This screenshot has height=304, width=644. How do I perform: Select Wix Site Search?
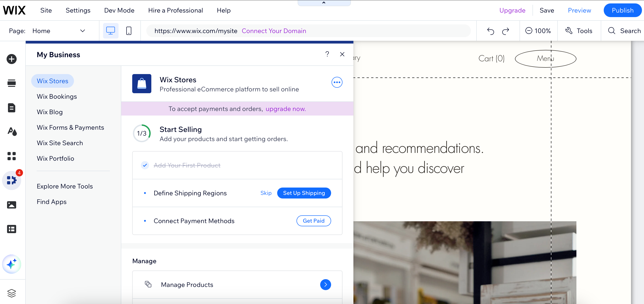(x=60, y=143)
